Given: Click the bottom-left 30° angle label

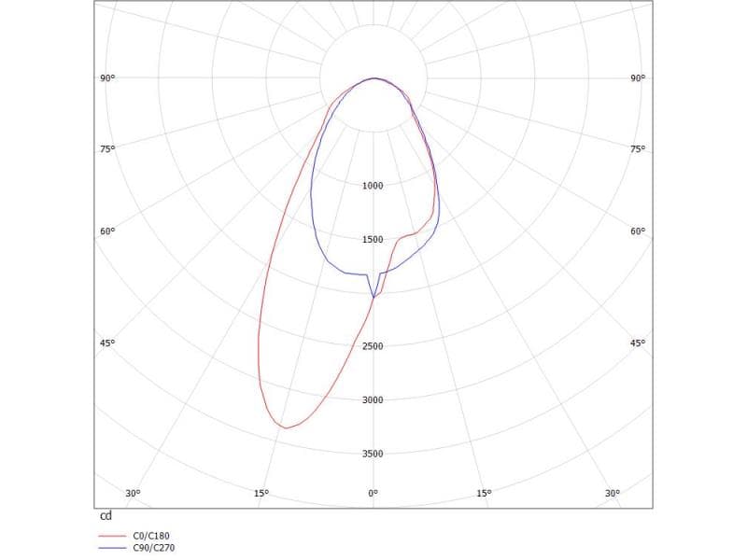Looking at the screenshot, I should (x=133, y=493).
